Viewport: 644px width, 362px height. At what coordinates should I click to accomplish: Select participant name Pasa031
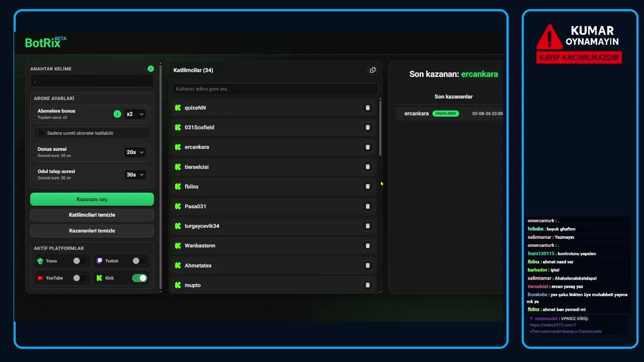tap(195, 206)
